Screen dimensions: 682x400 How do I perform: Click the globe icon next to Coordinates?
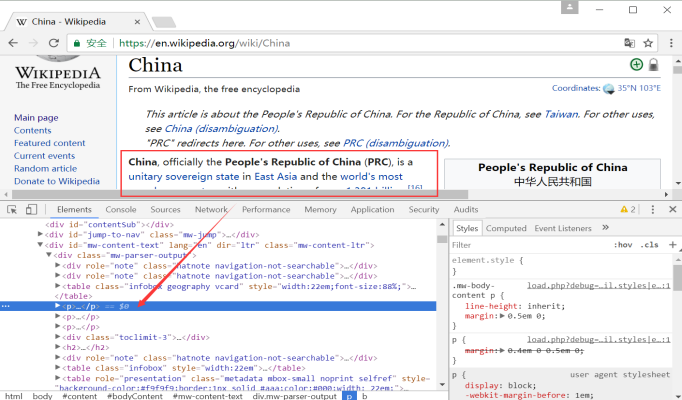point(608,89)
